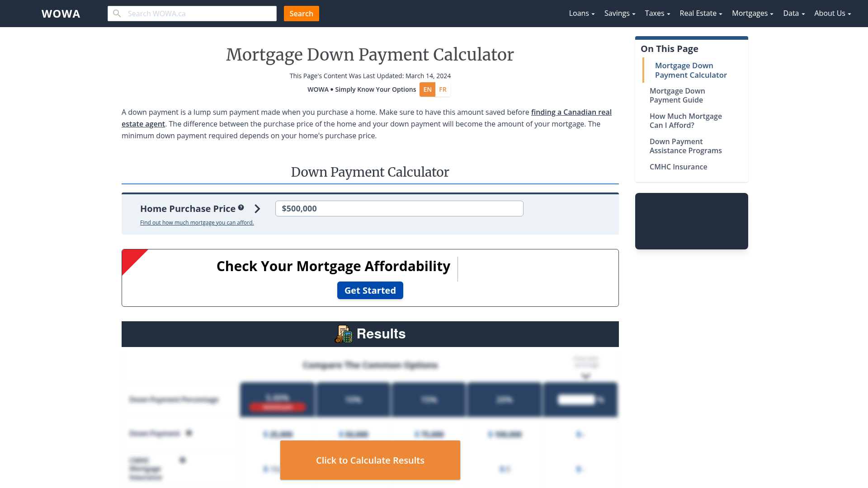Screen dimensions: 868x488
Task: Click the forward arrow icon next to Home Purchase Price
Action: click(257, 209)
